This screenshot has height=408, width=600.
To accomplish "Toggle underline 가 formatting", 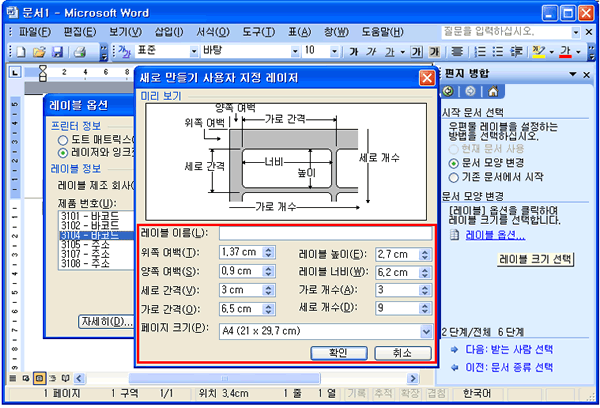I will click(x=390, y=52).
